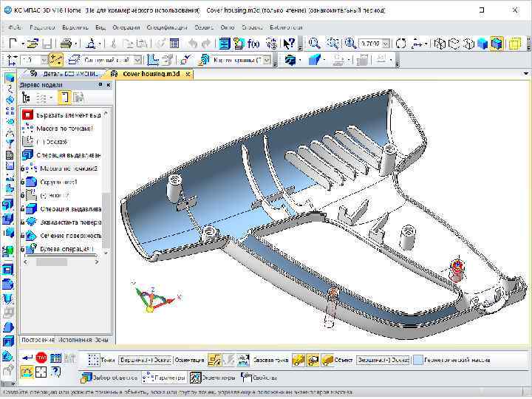Click the Undo arrow icon
The height and width of the screenshot is (399, 532).
192,44
